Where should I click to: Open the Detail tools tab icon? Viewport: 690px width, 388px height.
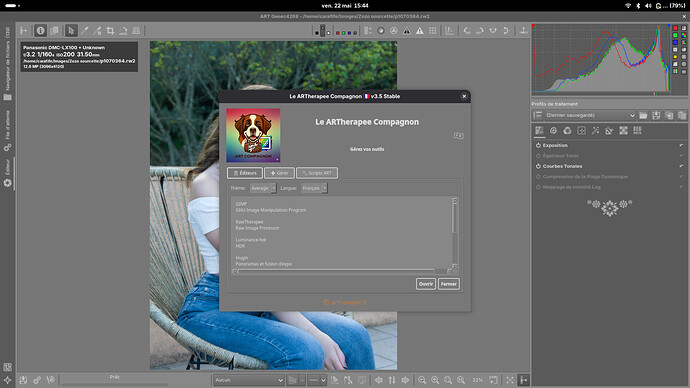(x=553, y=131)
